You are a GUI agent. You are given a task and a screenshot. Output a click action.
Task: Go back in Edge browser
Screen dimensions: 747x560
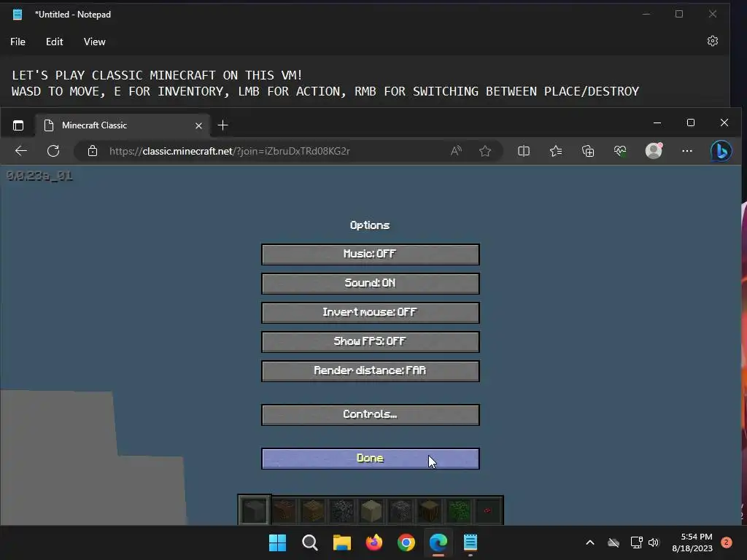pos(21,151)
